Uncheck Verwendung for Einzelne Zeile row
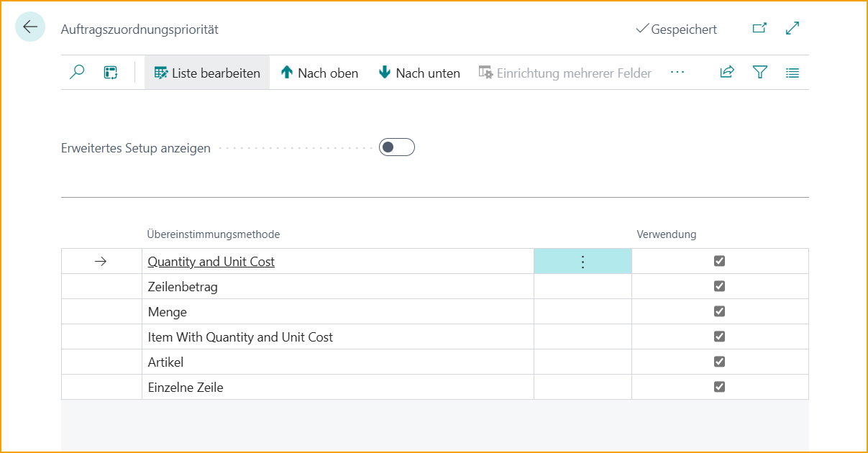Image resolution: width=868 pixels, height=453 pixels. [719, 387]
